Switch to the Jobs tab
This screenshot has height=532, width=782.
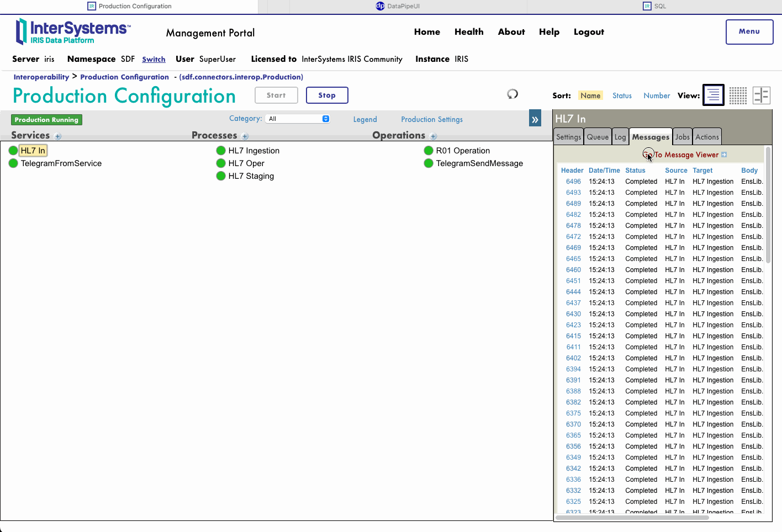[683, 137]
